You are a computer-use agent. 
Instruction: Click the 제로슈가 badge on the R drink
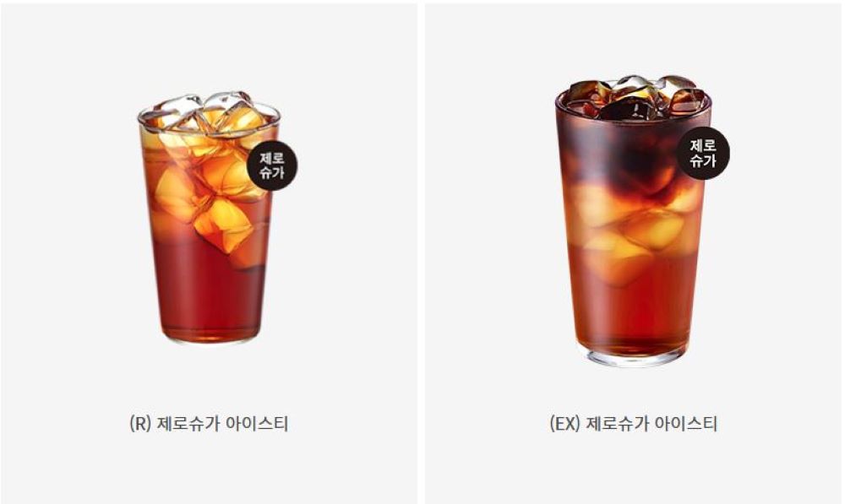tap(272, 165)
